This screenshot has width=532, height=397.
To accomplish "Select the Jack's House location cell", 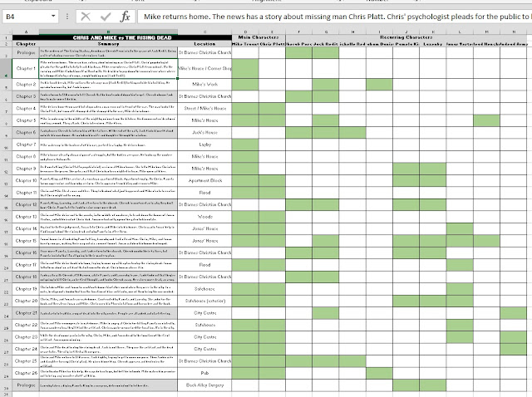I will pos(204,132).
